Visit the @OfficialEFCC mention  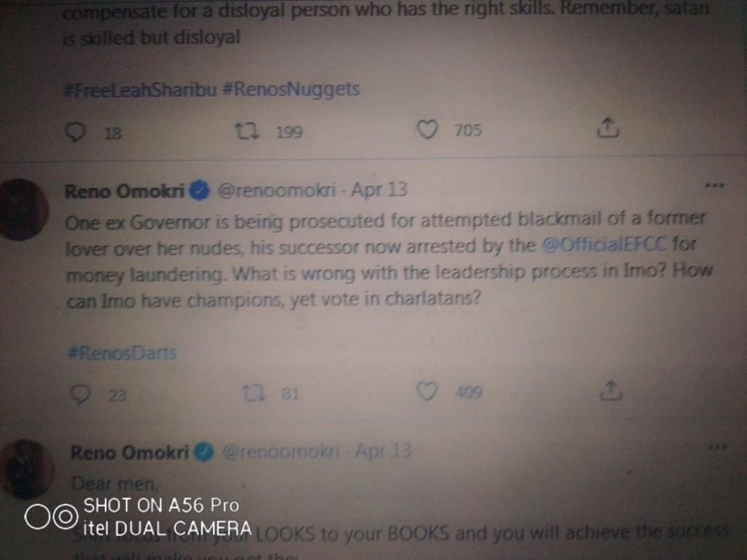605,245
